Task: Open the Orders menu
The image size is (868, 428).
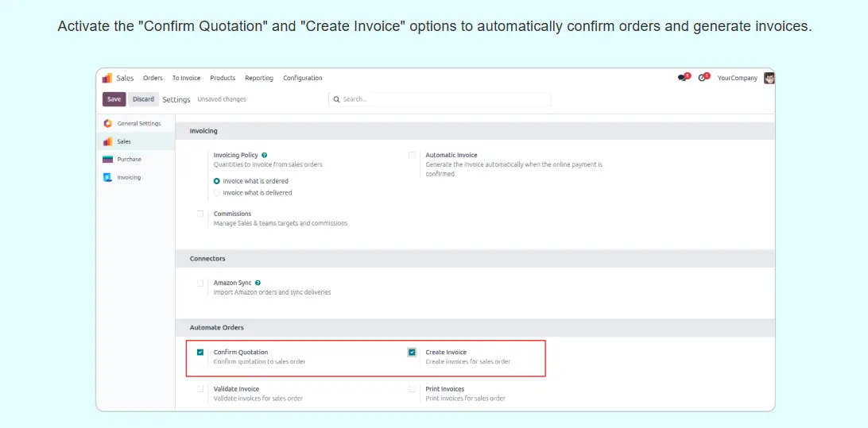Action: coord(153,78)
